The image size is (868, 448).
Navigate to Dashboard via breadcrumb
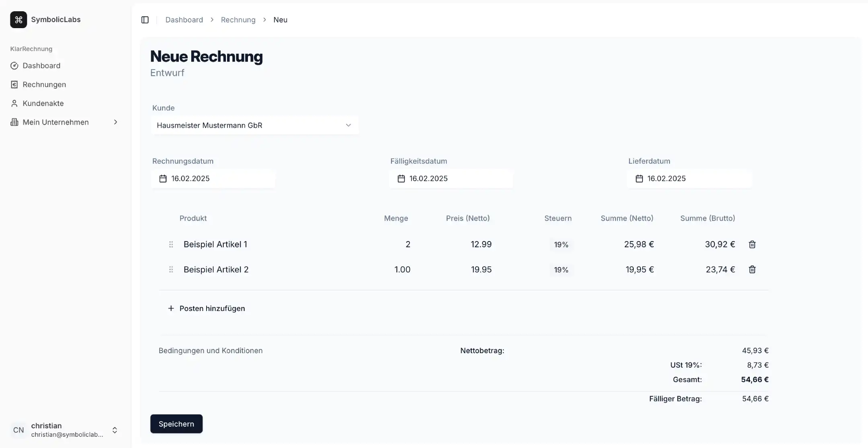pyautogui.click(x=184, y=20)
